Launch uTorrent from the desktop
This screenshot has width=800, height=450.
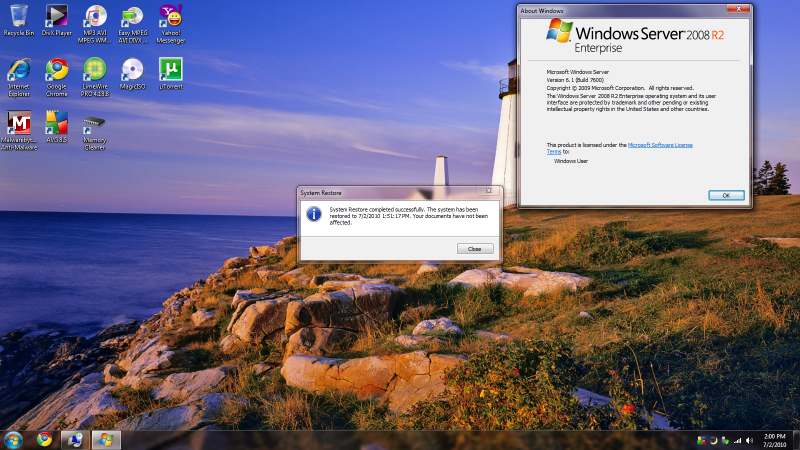(x=171, y=70)
